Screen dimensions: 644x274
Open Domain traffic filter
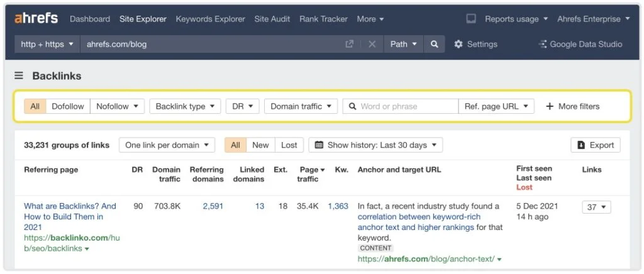[x=301, y=106]
